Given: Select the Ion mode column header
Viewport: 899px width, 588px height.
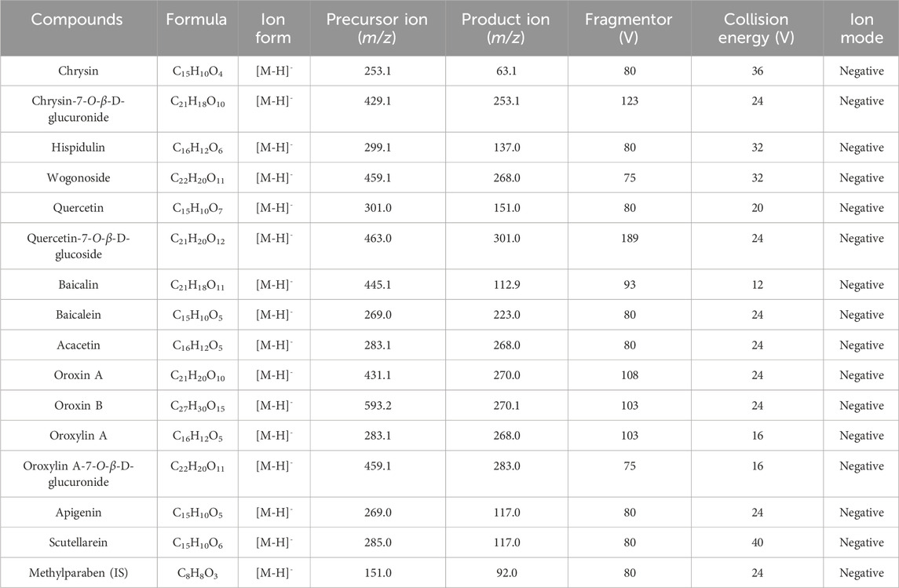Looking at the screenshot, I should pos(861,27).
